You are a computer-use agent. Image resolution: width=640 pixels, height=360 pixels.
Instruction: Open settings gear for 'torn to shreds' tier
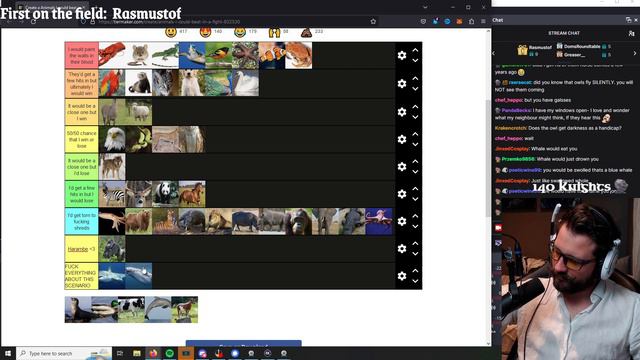tap(402, 221)
